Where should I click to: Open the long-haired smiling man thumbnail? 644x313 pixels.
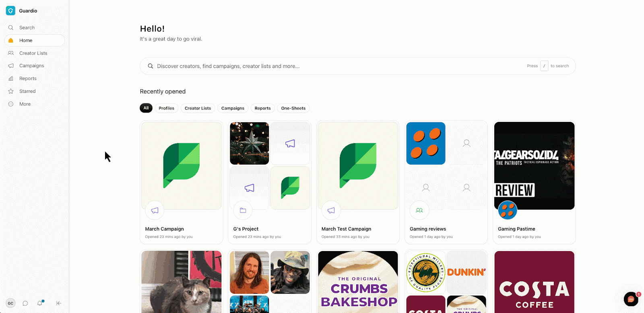(x=250, y=272)
